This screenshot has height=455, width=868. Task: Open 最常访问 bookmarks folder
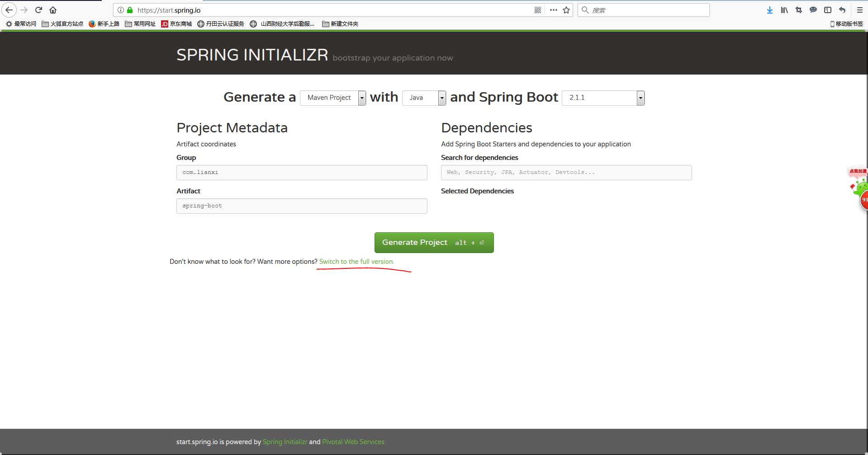21,24
